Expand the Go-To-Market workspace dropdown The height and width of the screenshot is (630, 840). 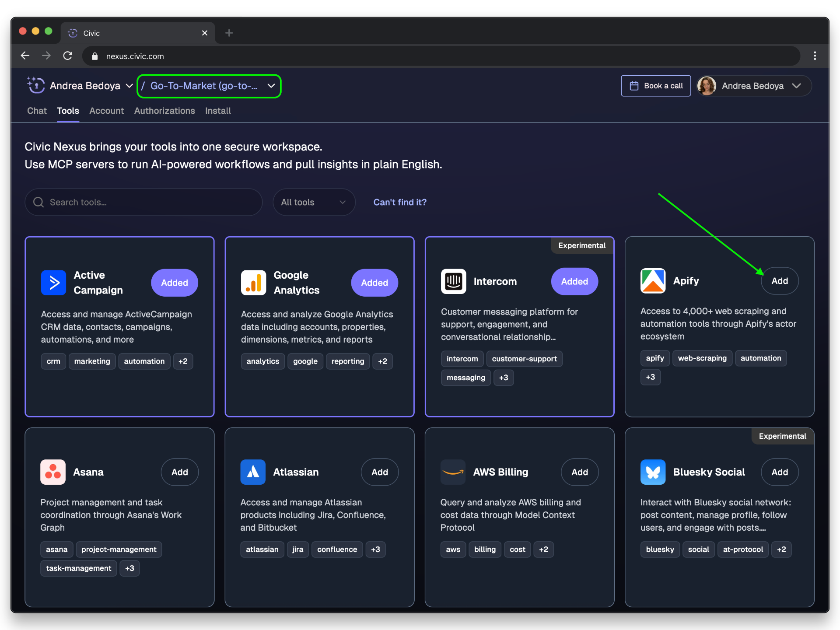tap(209, 86)
